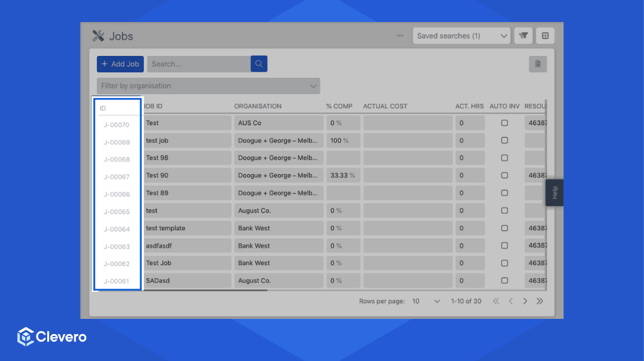The height and width of the screenshot is (361, 644).
Task: Toggle Auto Inv checkbox for Test 98 row
Action: pos(504,158)
